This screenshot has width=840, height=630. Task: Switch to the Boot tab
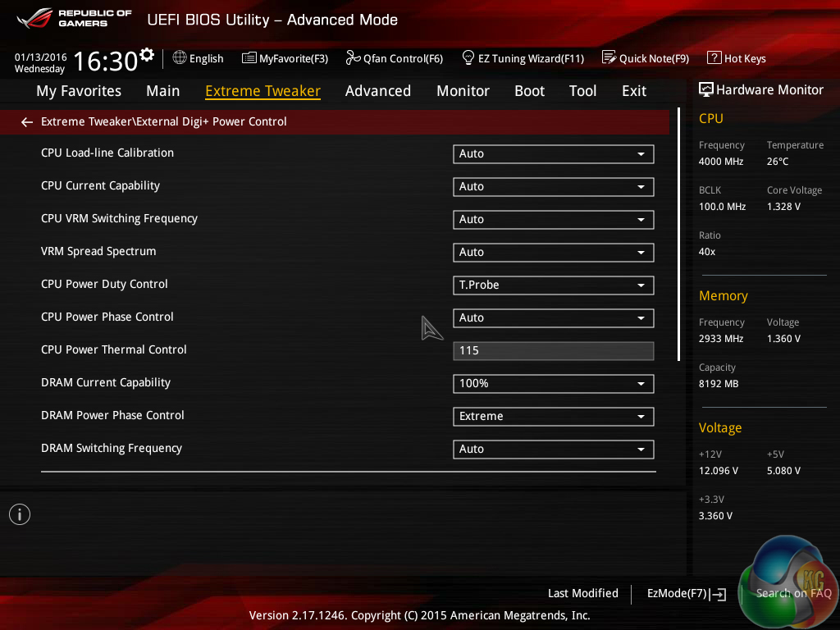click(529, 91)
